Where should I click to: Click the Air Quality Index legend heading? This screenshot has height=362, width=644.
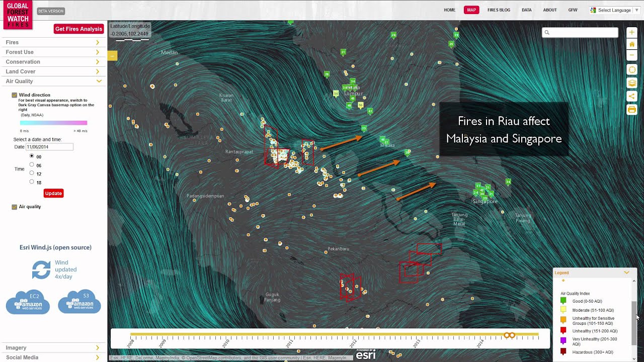coord(575,293)
